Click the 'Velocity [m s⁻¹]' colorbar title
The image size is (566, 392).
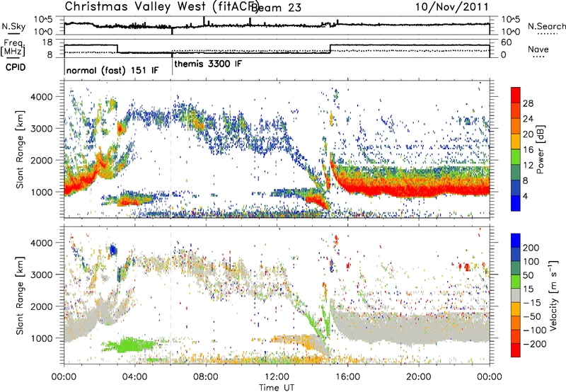pyautogui.click(x=554, y=295)
